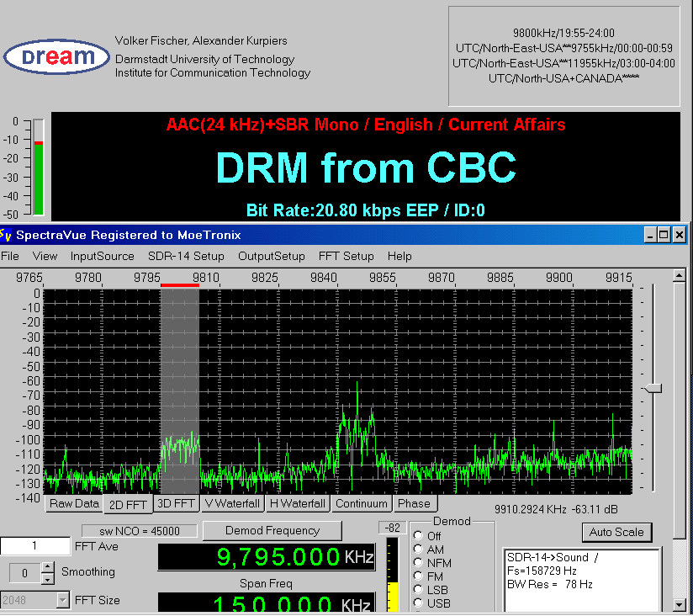Image resolution: width=693 pixels, height=616 pixels.
Task: Open the Help menu
Action: point(399,256)
